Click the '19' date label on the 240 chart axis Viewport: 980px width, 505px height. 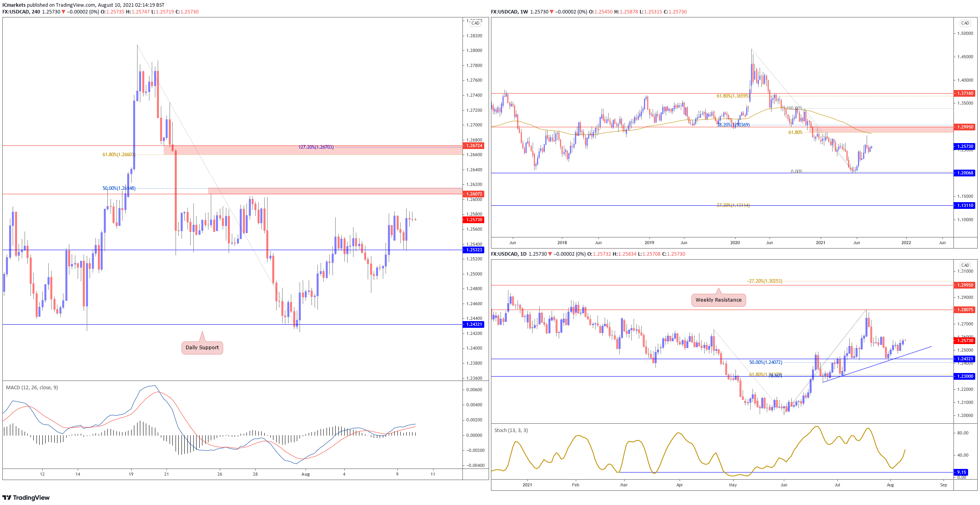[x=131, y=474]
